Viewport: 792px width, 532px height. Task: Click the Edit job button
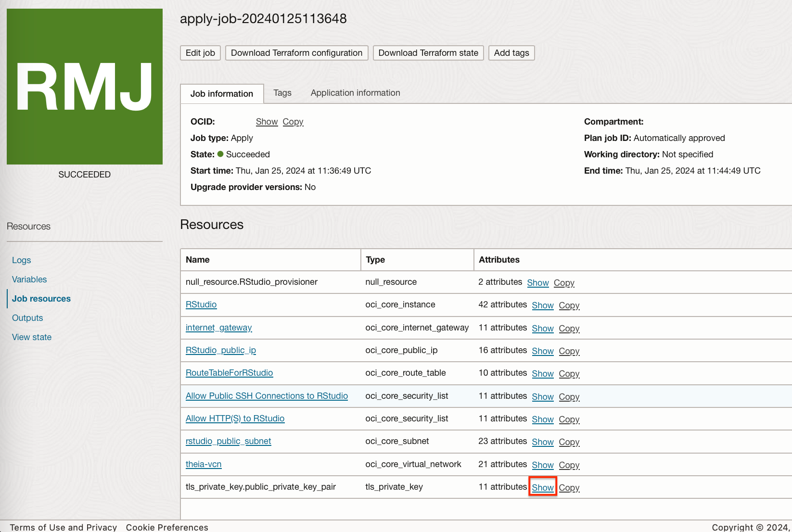point(200,53)
